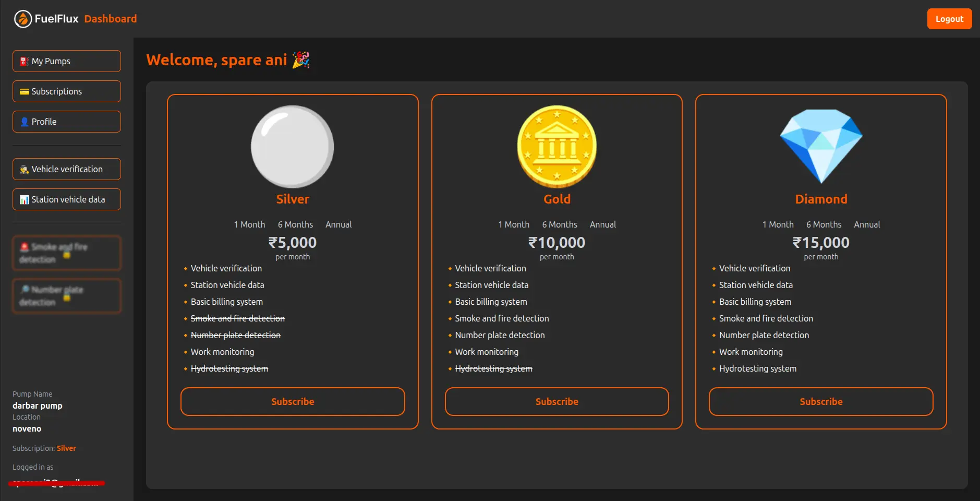The width and height of the screenshot is (980, 501).
Task: Click the gold coin image on the Gold card
Action: click(x=556, y=146)
